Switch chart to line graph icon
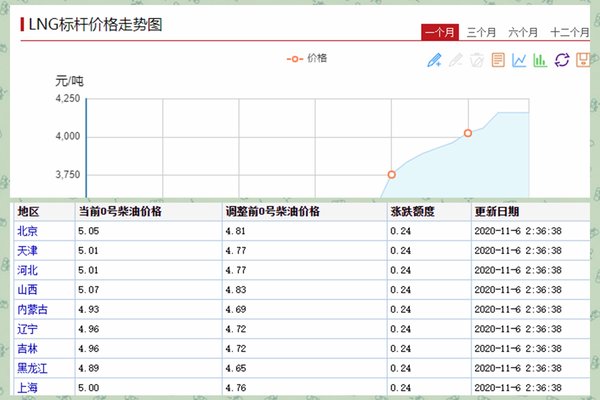Viewport: 600px width, 400px height. point(519,60)
